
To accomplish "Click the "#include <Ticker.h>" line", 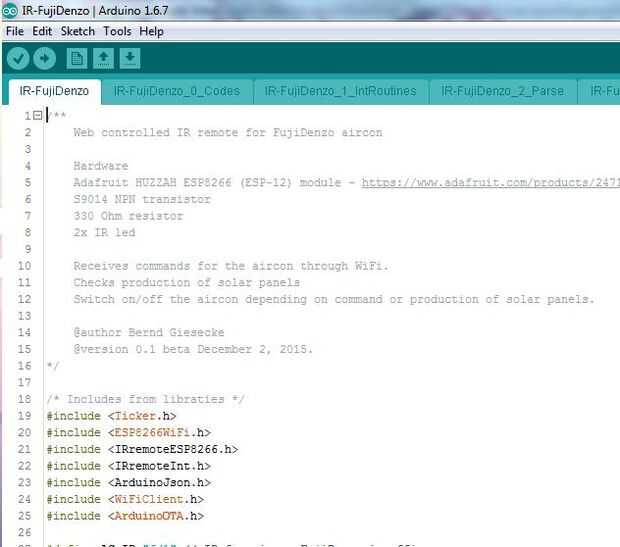I will 111,416.
